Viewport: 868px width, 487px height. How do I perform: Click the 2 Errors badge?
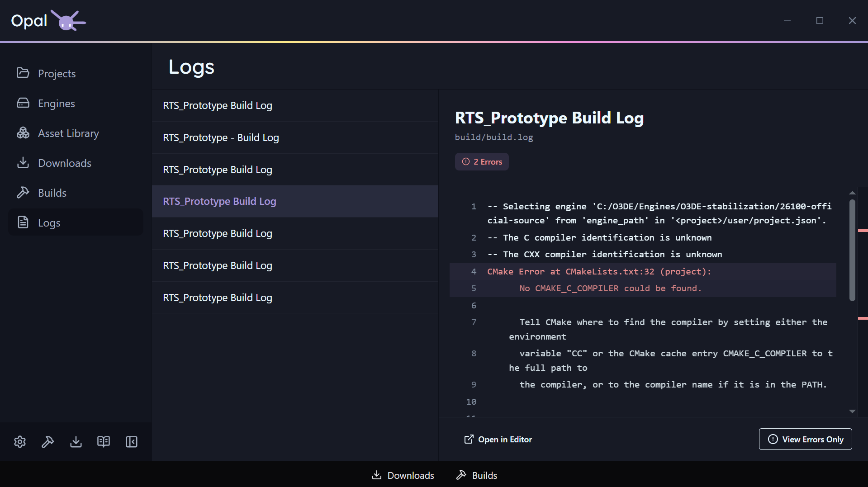[x=482, y=162]
